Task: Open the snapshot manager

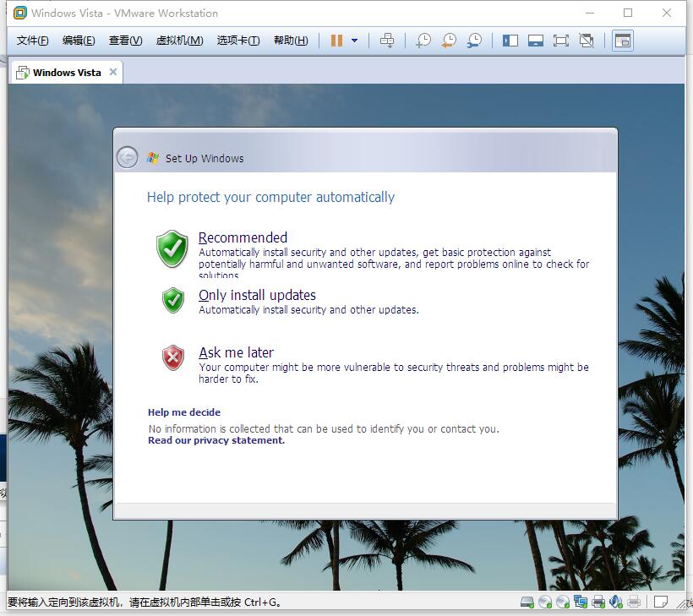Action: pyautogui.click(x=475, y=41)
